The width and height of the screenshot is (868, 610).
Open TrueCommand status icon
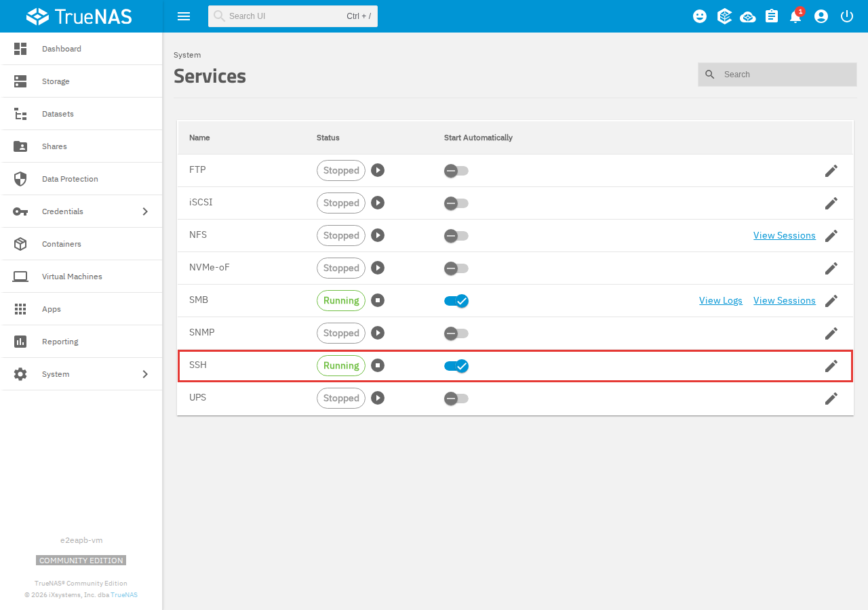724,16
